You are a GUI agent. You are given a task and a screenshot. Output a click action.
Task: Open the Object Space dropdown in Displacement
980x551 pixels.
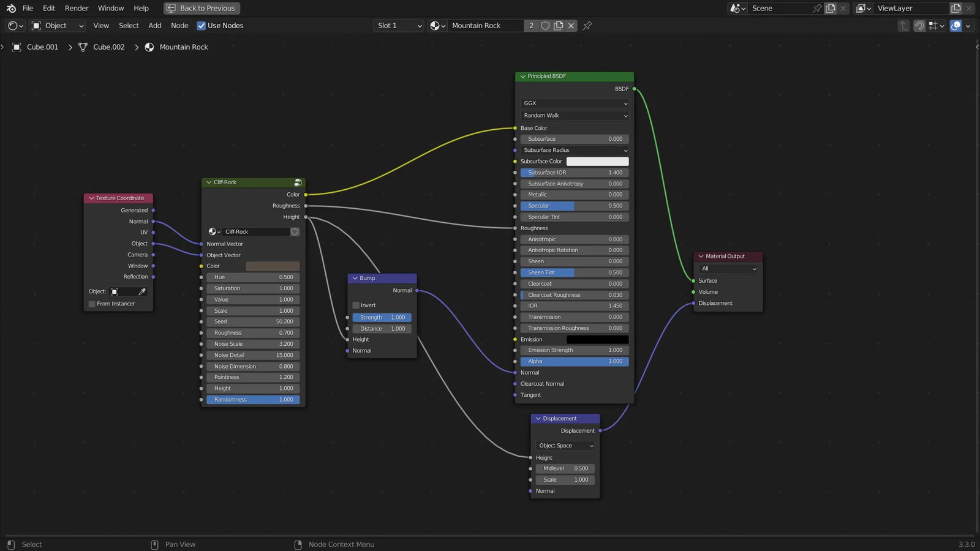[x=565, y=446]
